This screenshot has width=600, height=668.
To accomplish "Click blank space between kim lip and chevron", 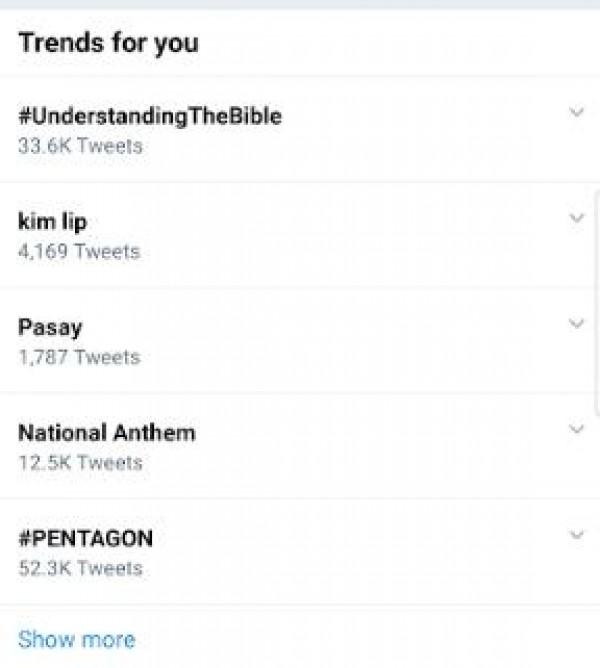I will (x=320, y=222).
